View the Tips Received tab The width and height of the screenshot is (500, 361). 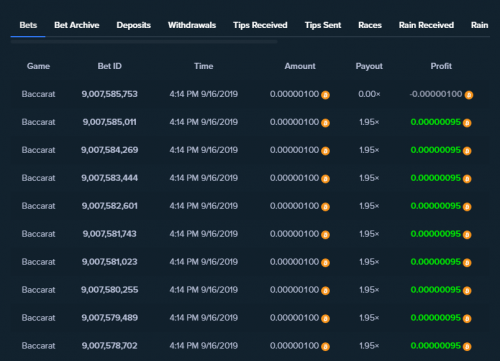(260, 25)
